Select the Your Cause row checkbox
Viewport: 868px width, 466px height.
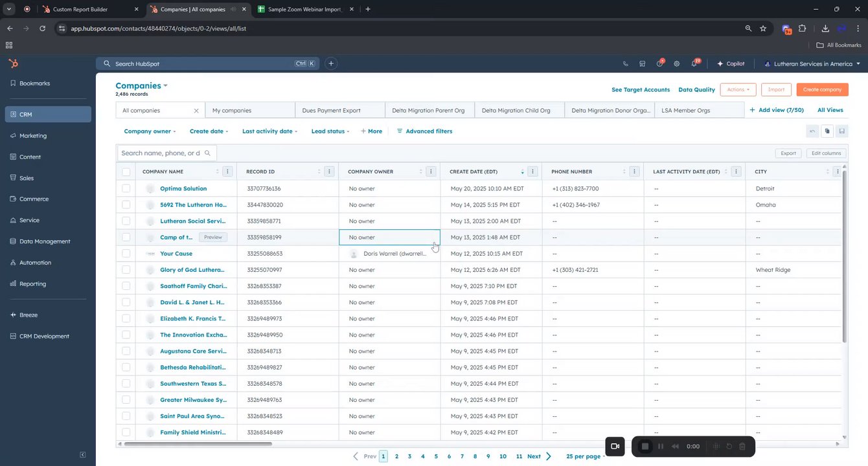point(126,254)
